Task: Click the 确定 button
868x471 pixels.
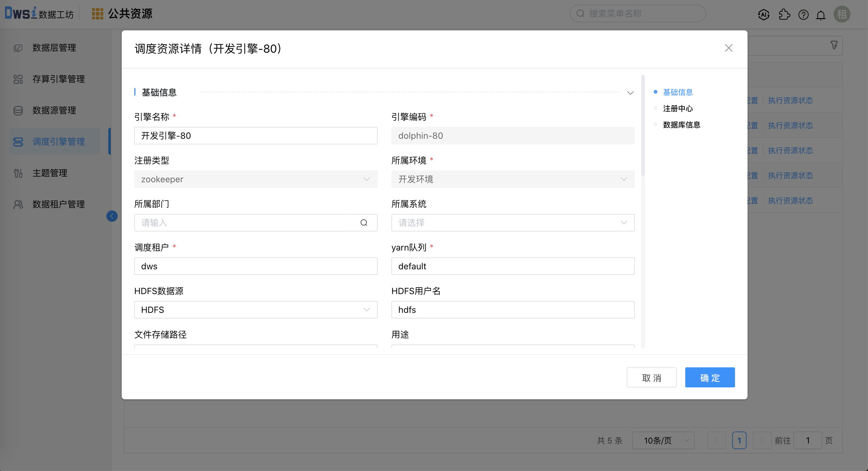Action: pyautogui.click(x=710, y=377)
